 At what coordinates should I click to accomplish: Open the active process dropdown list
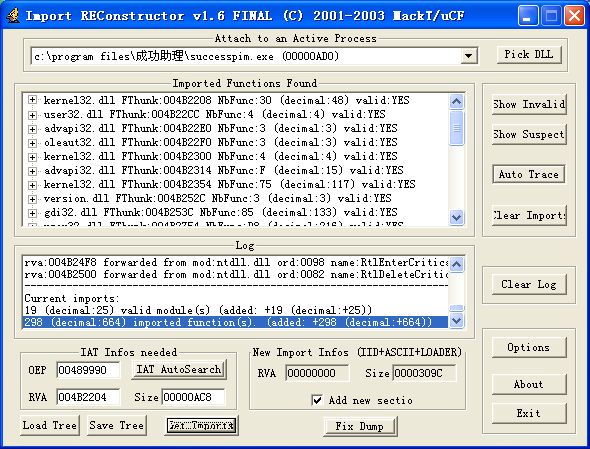point(468,56)
